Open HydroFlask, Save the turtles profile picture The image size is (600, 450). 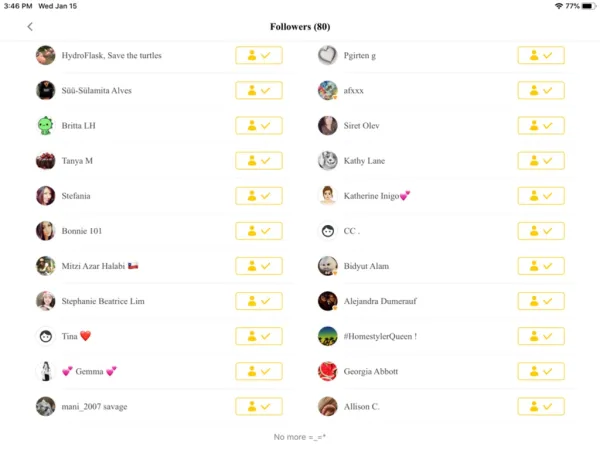tap(46, 55)
